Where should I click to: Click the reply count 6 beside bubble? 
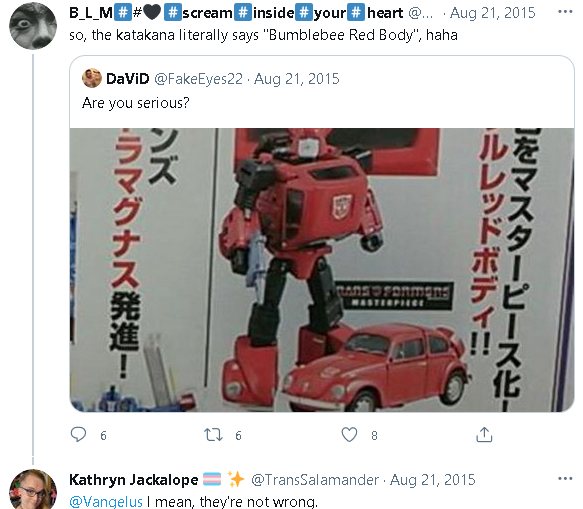coord(103,435)
